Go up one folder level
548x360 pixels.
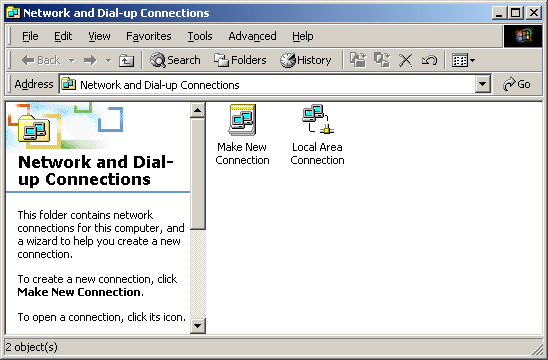pyautogui.click(x=126, y=60)
